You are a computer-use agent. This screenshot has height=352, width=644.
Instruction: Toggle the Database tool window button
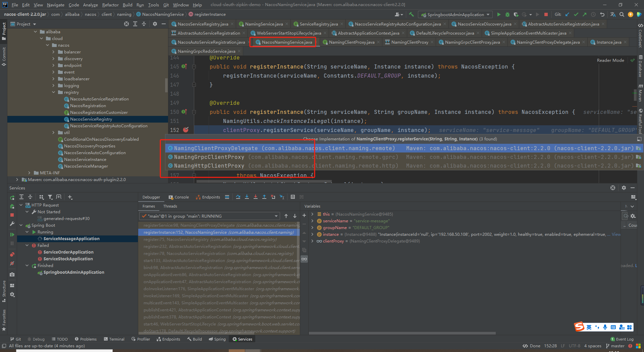pos(640,67)
